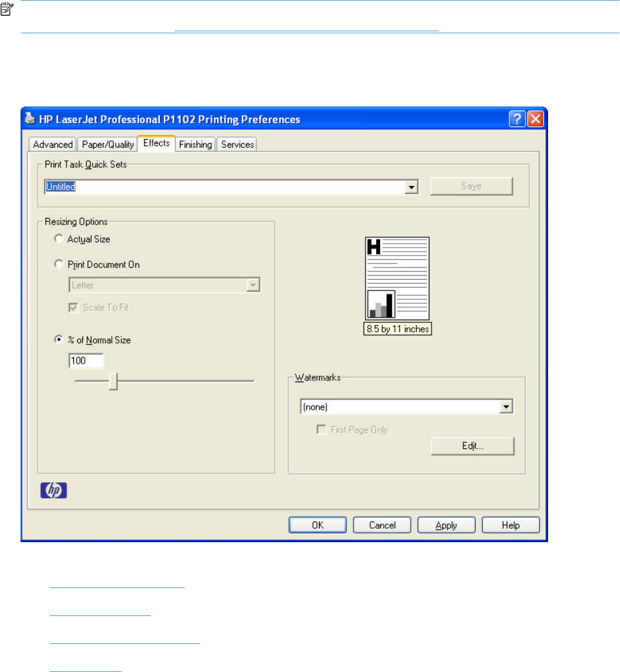Click the note icon above the dialog
Screen dimensions: 620x672
(x=7, y=9)
